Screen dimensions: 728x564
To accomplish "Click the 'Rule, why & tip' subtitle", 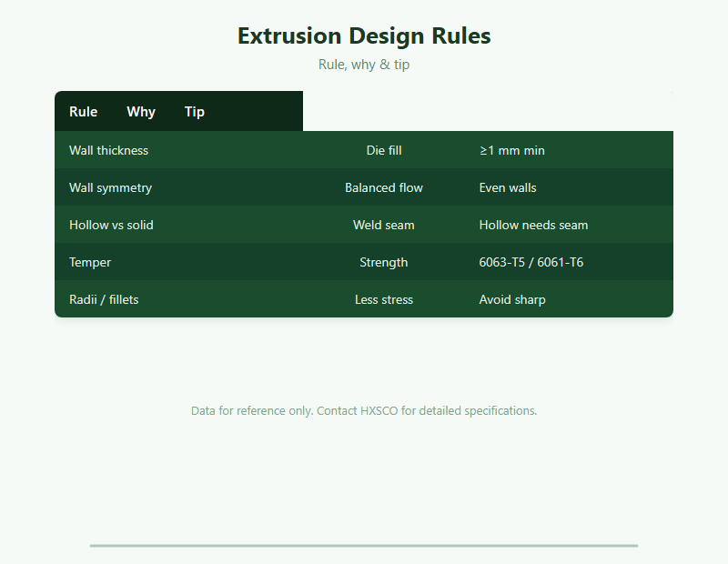I will pos(364,65).
